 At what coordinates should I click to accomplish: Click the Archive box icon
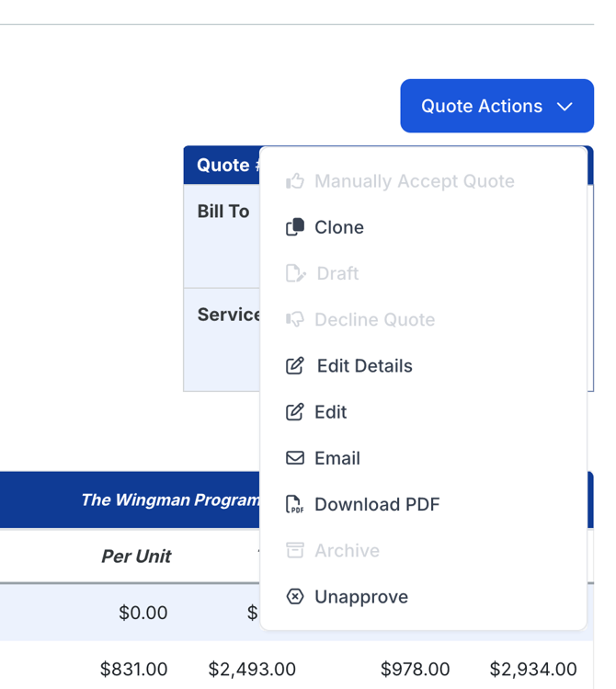click(295, 550)
